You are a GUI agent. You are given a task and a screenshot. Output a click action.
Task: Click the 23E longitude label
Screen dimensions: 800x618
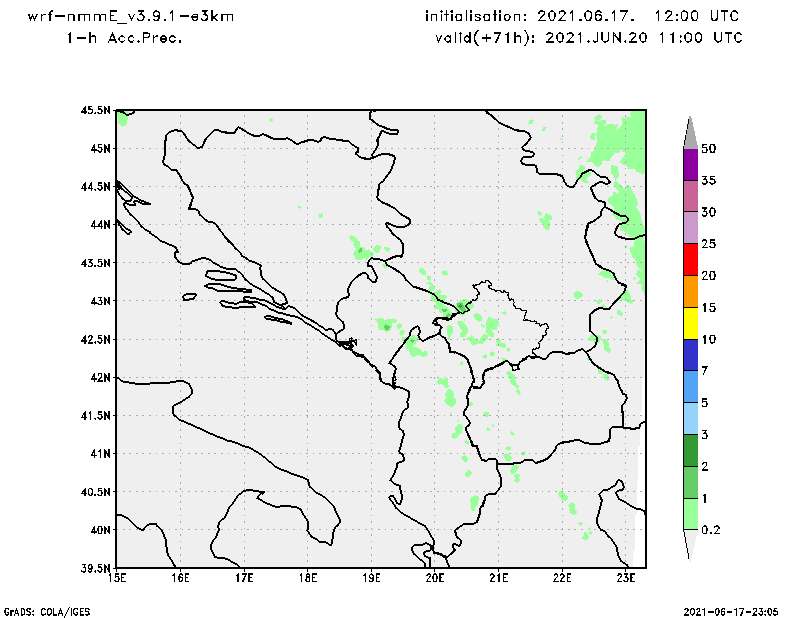click(x=626, y=578)
